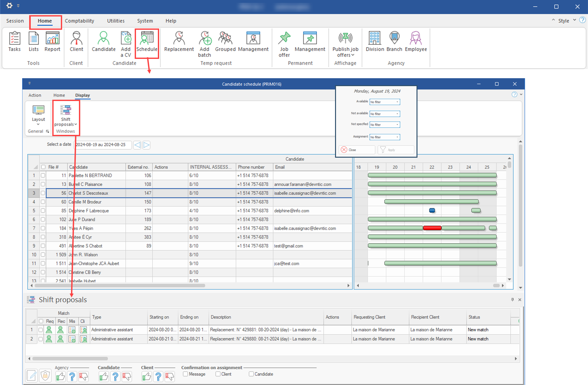Open the Action tab in schedule window
588x385 pixels.
(35, 95)
